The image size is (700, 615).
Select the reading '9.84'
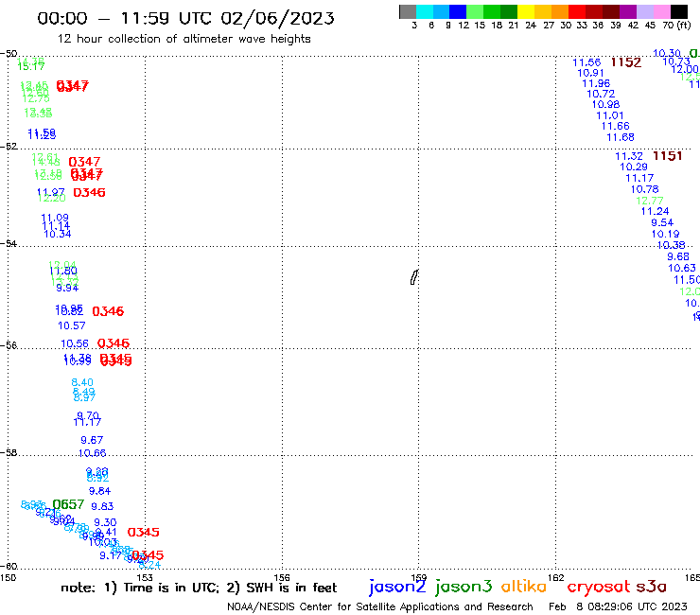[99, 491]
